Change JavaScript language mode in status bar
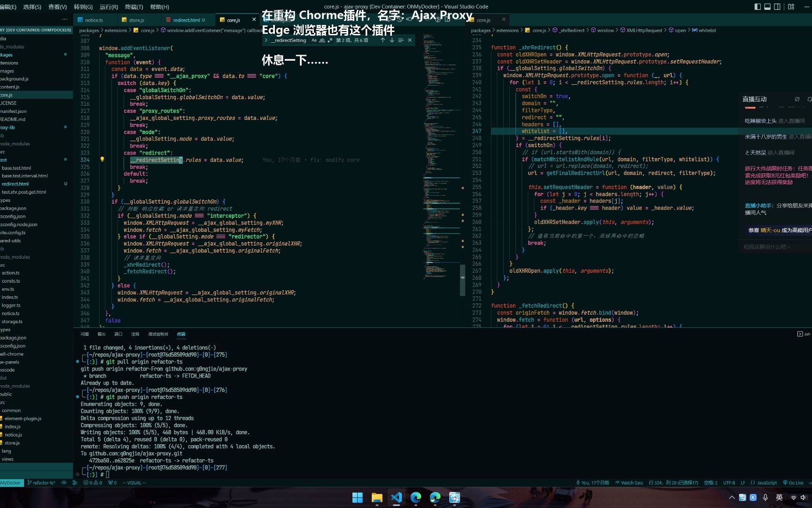 pyautogui.click(x=764, y=483)
